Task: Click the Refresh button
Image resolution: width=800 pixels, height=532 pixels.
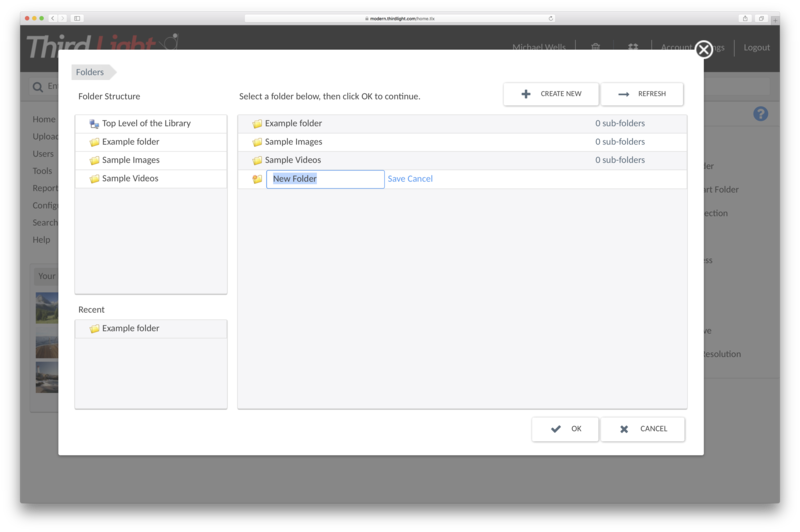Action: 642,94
